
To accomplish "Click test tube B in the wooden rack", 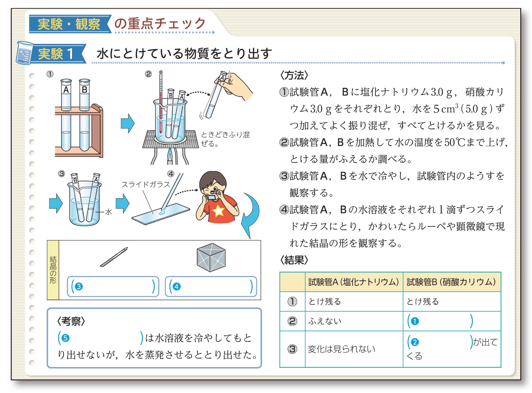I will pos(84,115).
